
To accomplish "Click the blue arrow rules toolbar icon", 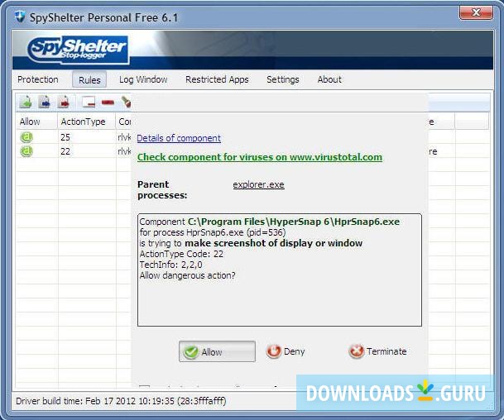I will (45, 102).
